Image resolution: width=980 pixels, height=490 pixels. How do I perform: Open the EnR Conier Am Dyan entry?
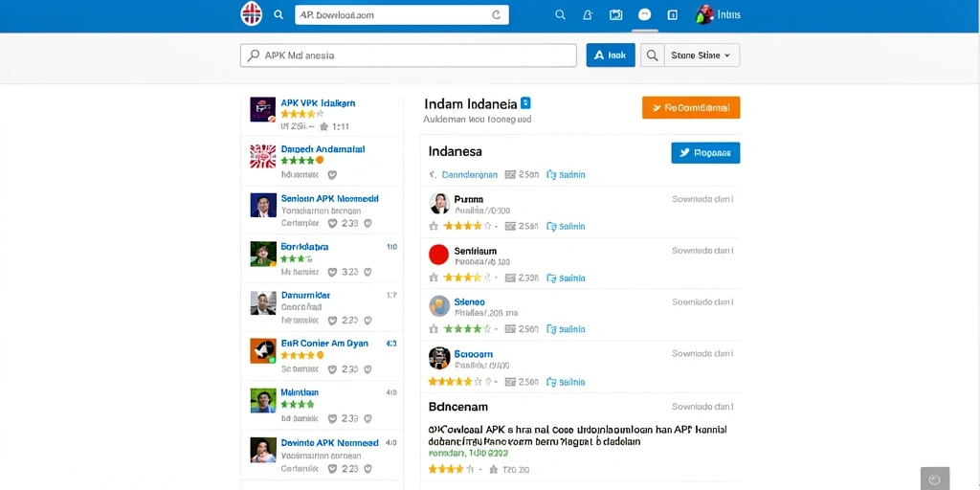[322, 354]
